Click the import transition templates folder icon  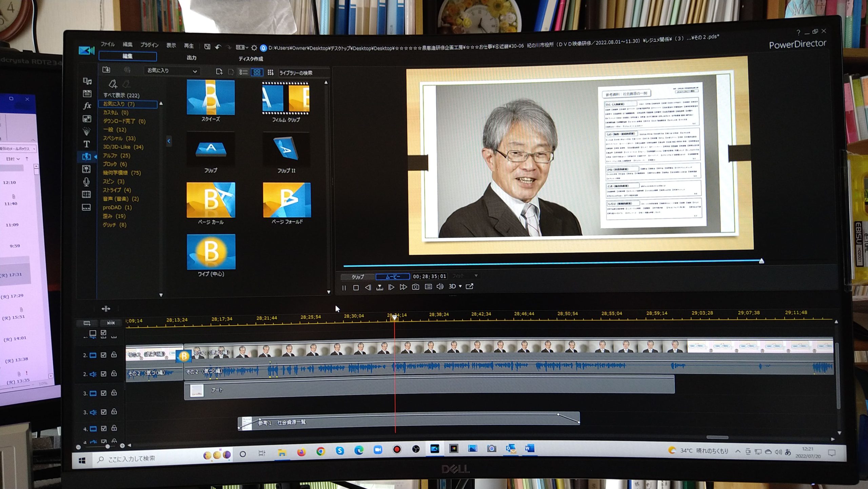click(106, 69)
